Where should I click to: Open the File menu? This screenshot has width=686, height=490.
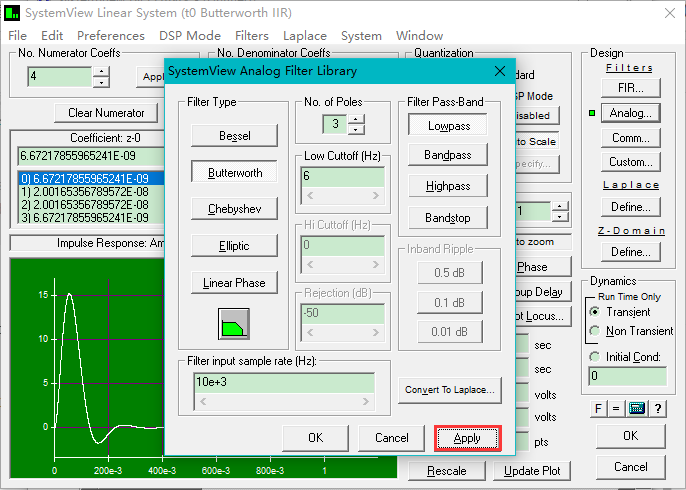click(x=18, y=35)
